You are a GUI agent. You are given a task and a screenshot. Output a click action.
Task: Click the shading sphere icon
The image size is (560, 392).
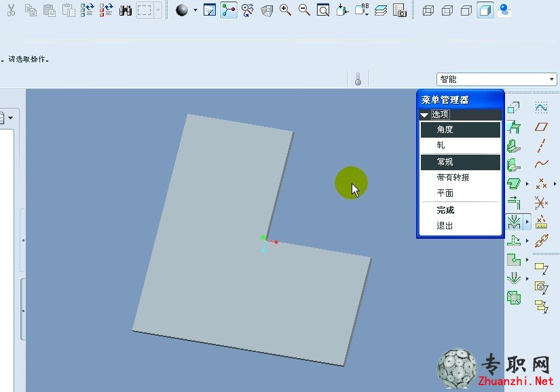click(x=182, y=10)
